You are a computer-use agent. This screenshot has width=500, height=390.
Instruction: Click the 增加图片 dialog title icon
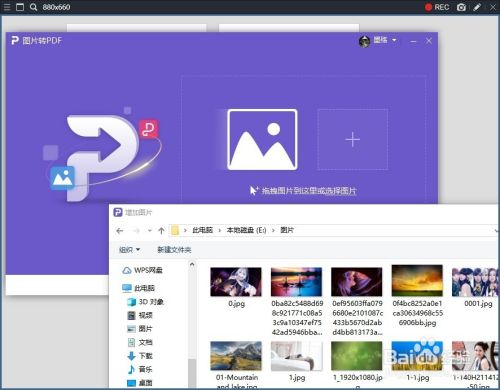tap(118, 212)
